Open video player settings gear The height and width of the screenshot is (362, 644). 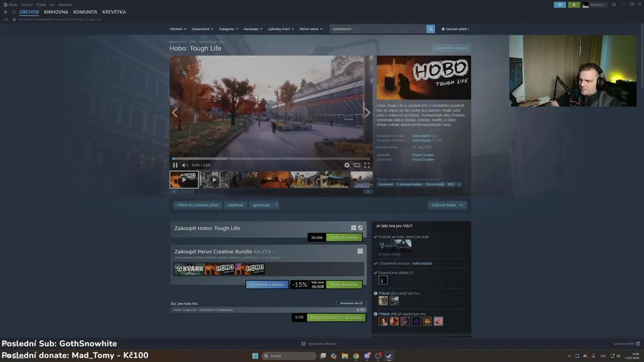[347, 165]
